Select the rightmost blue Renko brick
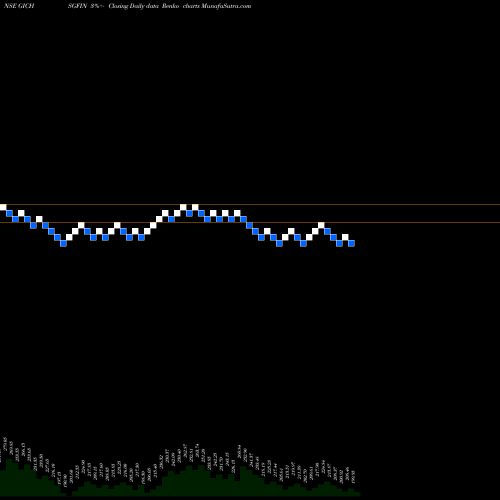500x500 pixels. (351, 243)
